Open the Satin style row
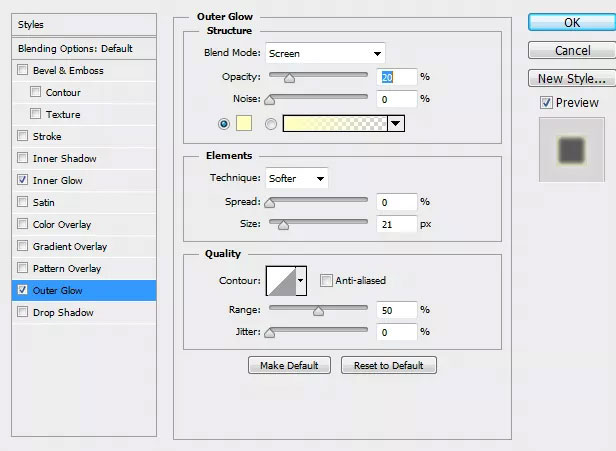The height and width of the screenshot is (451, 616). [x=84, y=202]
